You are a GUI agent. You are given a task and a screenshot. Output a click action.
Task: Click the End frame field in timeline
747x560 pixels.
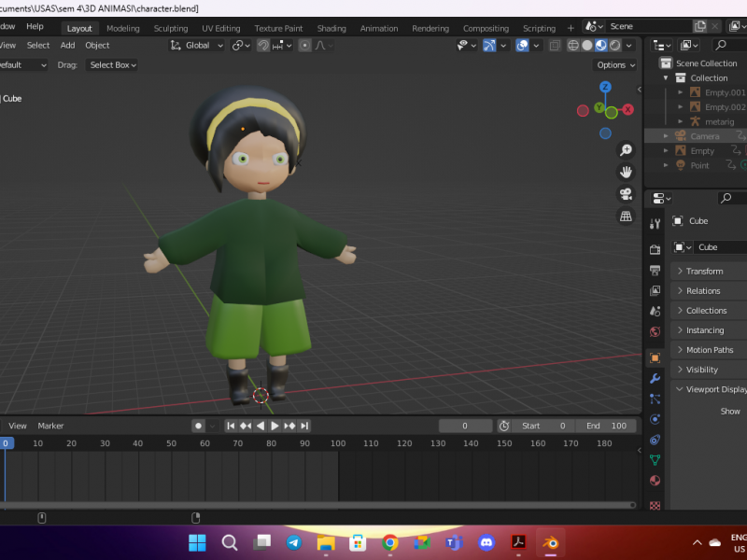[605, 426]
